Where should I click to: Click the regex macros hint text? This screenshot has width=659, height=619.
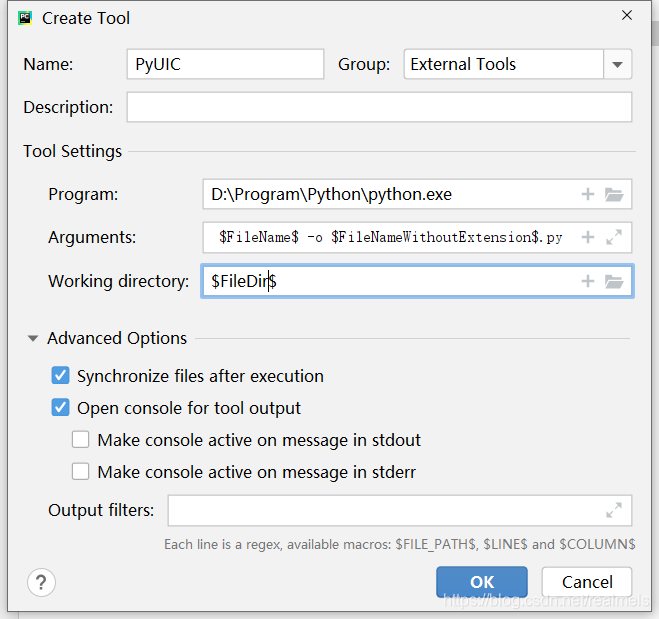400,544
